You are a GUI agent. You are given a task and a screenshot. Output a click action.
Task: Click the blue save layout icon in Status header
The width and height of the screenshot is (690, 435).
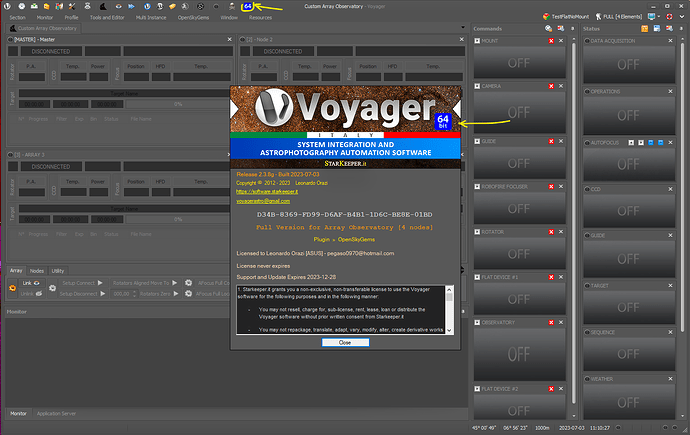[x=657, y=29]
